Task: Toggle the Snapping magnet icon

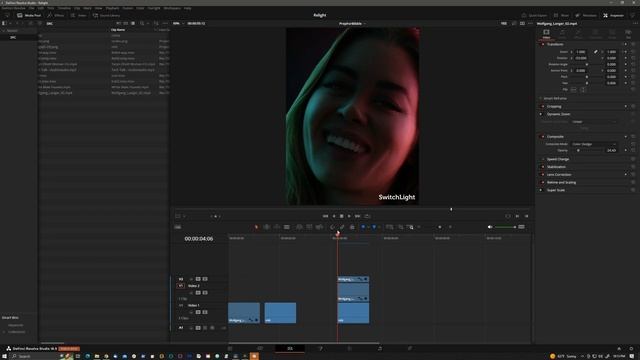Action: coord(332,227)
